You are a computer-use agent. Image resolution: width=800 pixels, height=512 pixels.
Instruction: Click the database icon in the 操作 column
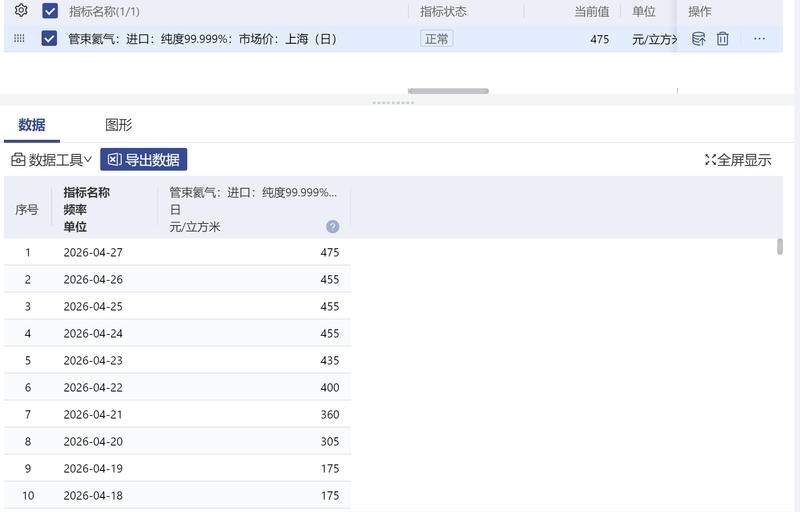698,39
